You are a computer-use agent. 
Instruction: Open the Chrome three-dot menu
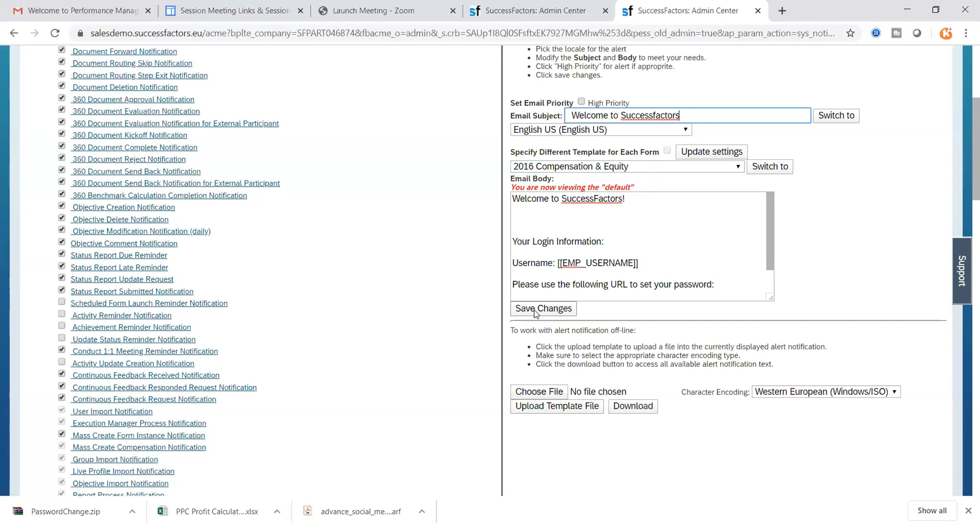pyautogui.click(x=966, y=33)
